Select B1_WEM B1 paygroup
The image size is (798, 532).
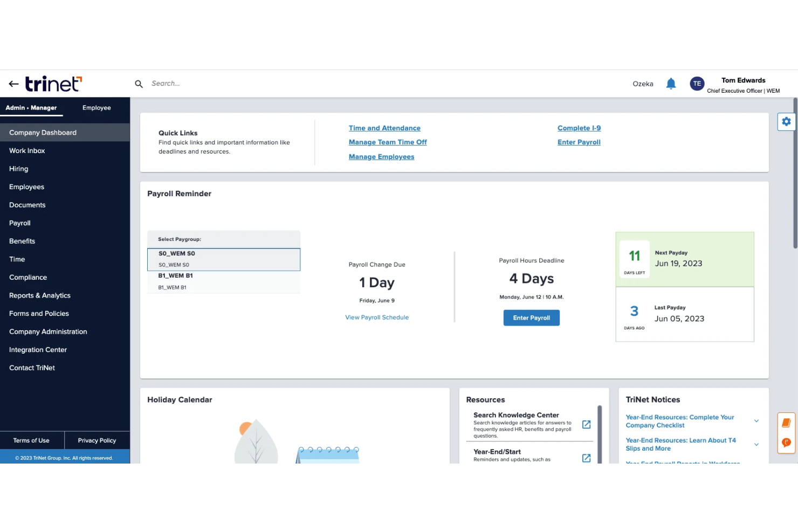224,282
